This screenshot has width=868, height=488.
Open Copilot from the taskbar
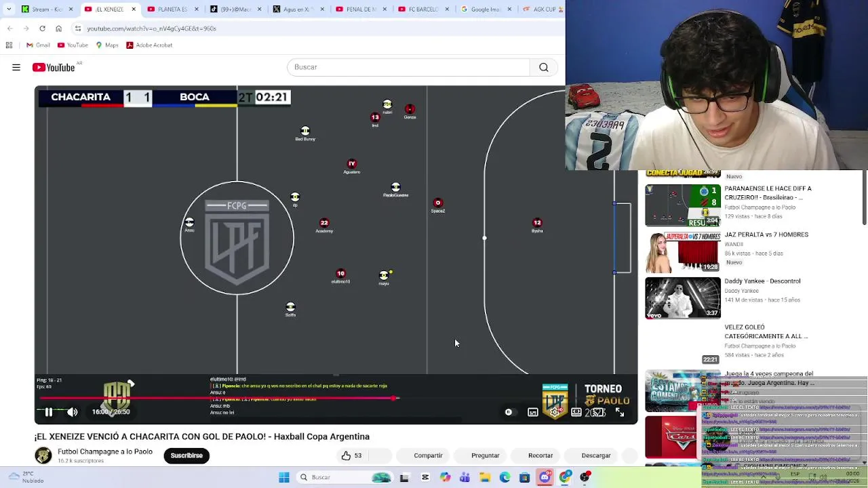445,477
